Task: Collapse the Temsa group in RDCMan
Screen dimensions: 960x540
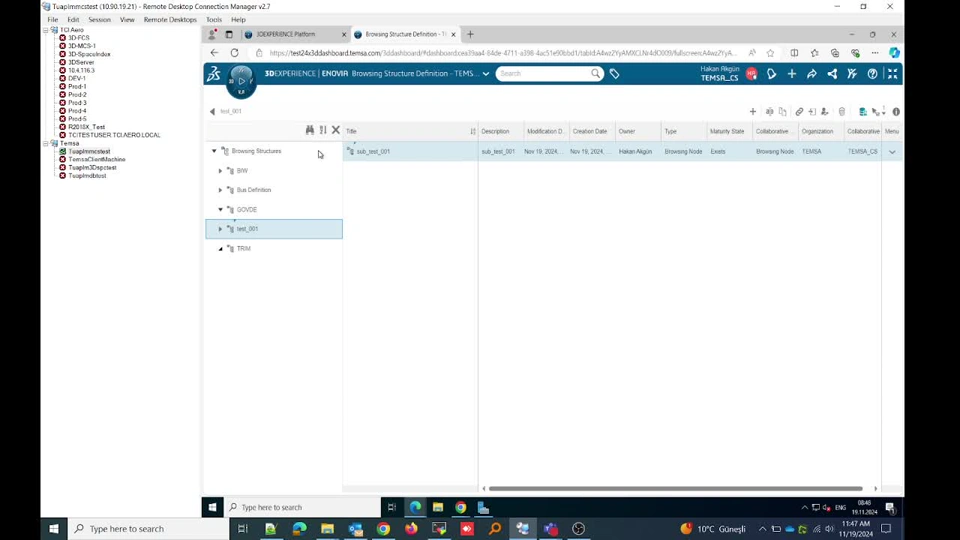Action: 45,143
